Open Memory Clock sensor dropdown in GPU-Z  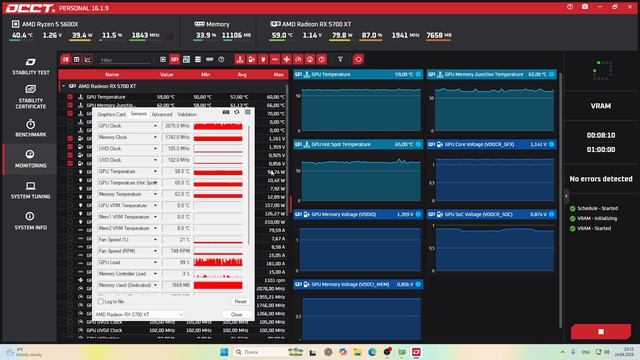[x=155, y=138]
